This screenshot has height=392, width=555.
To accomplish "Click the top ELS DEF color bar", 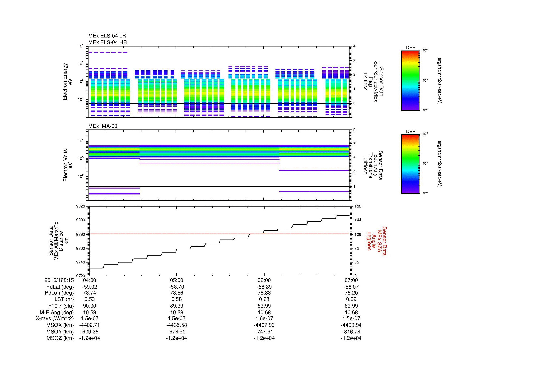I will coord(410,80).
